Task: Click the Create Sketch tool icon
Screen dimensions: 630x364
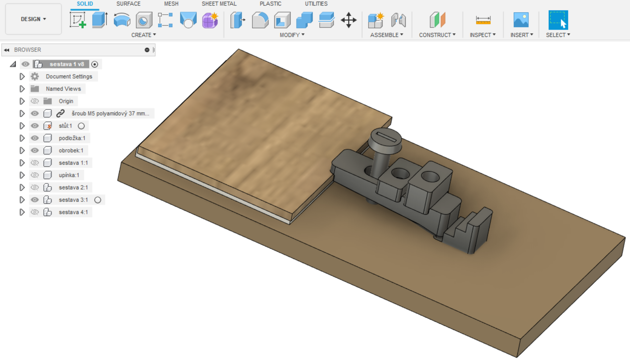Action: (78, 20)
